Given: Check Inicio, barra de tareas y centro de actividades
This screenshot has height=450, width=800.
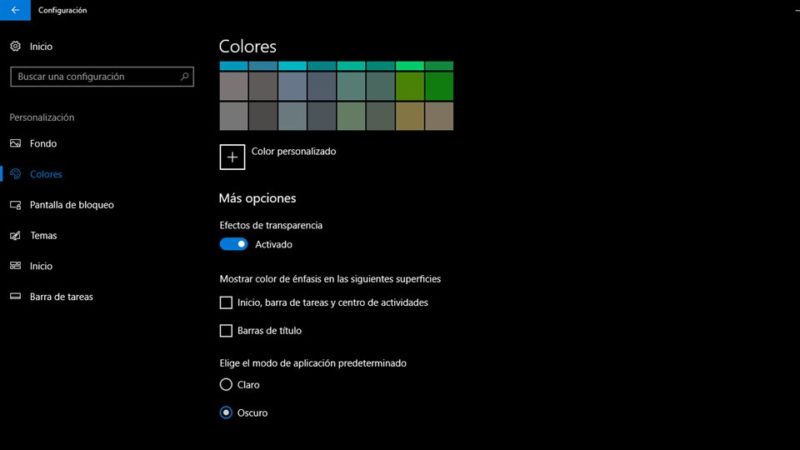Looking at the screenshot, I should point(226,303).
